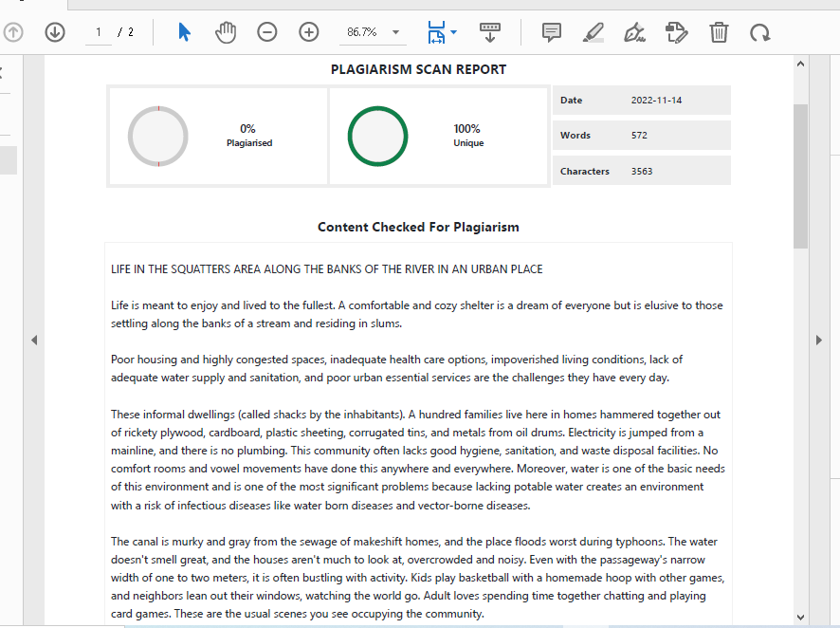Click the Characters count 3563
This screenshot has height=628, width=840.
tap(642, 171)
